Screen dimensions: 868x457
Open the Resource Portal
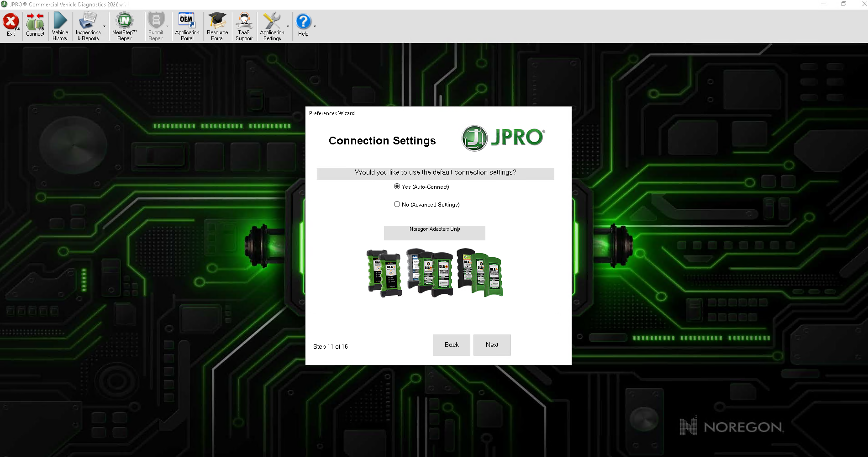(217, 26)
